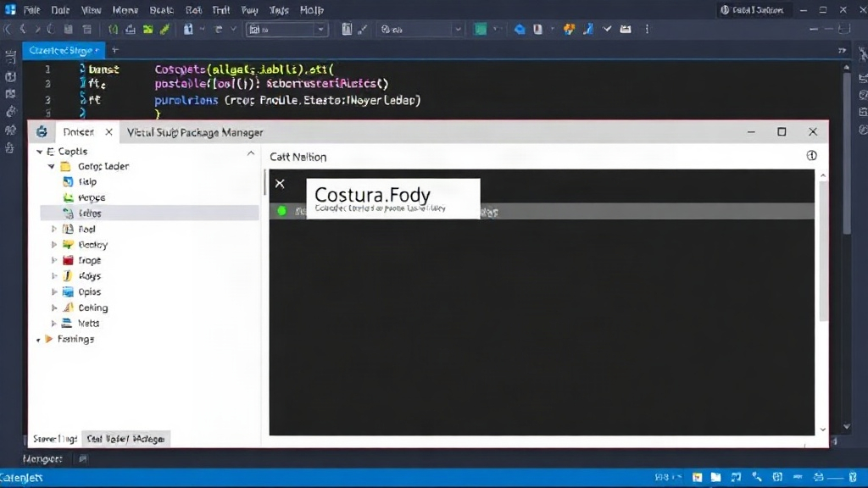Open the first toolbar combo box dropdown

click(320, 30)
